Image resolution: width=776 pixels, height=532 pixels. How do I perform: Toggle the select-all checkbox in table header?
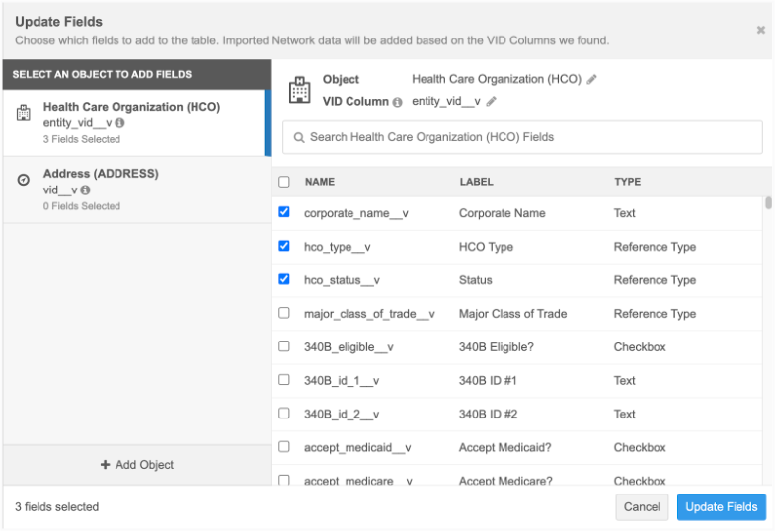(x=284, y=182)
